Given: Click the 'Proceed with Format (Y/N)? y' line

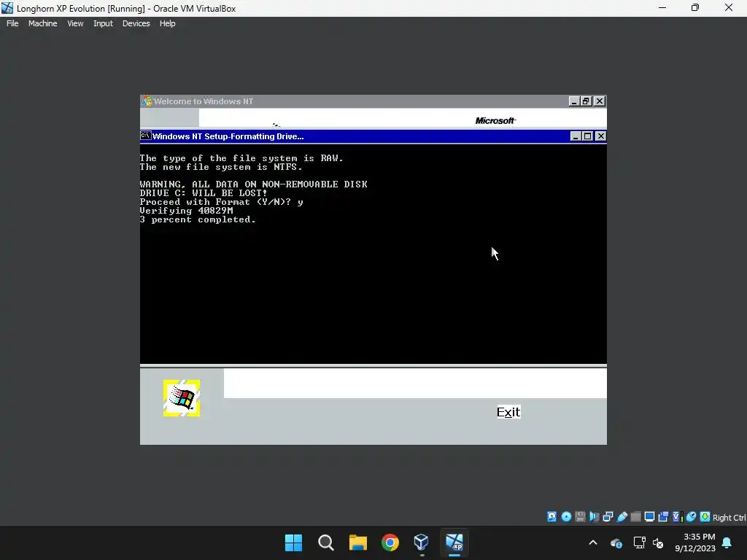Looking at the screenshot, I should [x=221, y=202].
